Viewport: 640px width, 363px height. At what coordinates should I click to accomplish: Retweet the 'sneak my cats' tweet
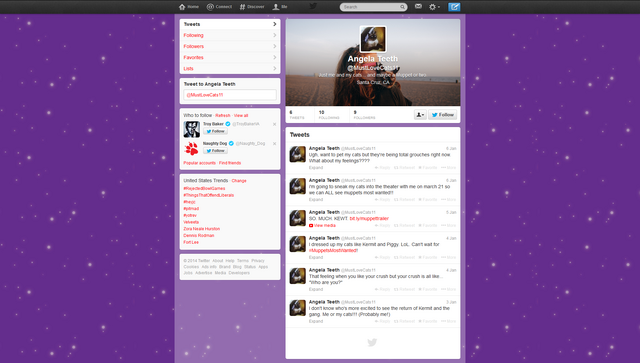tap(404, 199)
